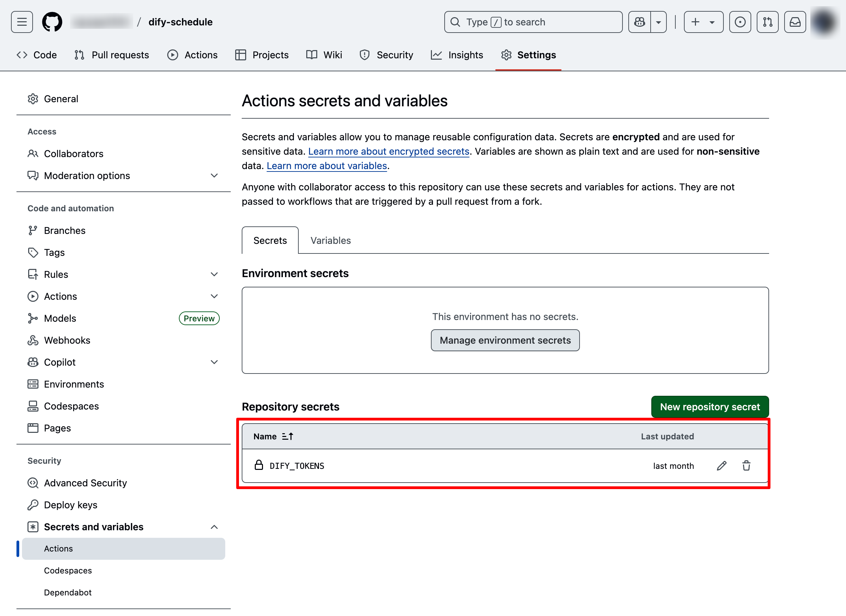
Task: Click New repository secret button
Action: [x=709, y=407]
